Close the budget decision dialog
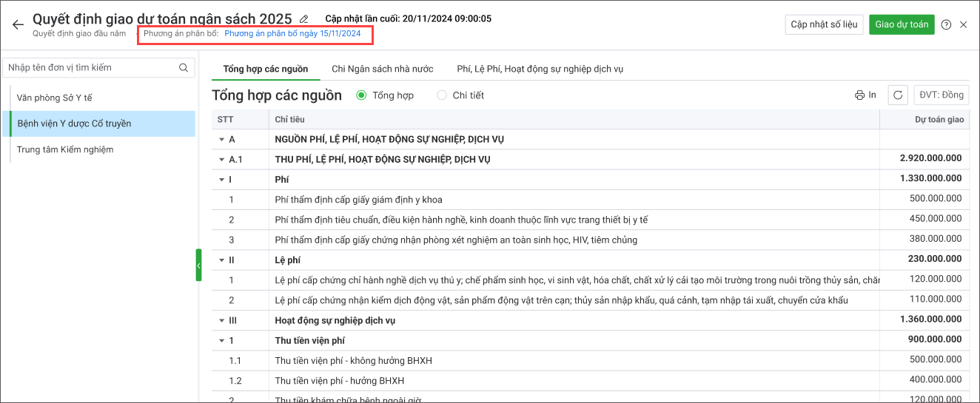 point(963,24)
